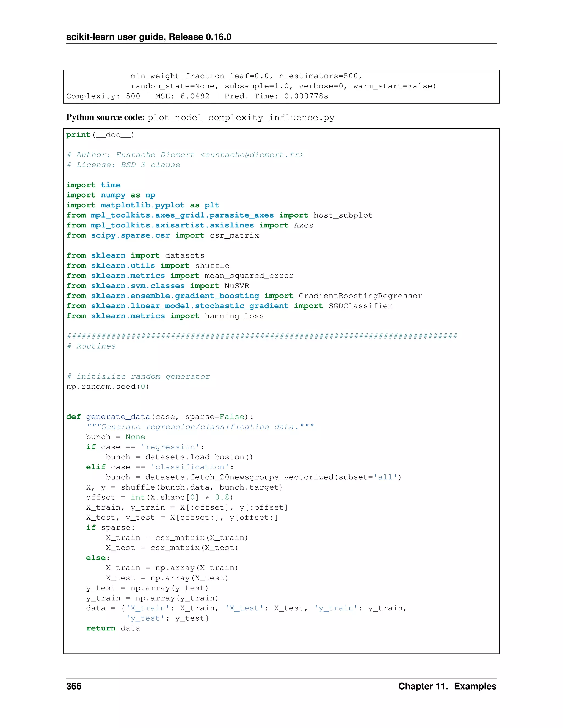Click 'X_train = csr_matrix(X_train)'
The width and height of the screenshot is (563, 728).
click(177, 538)
